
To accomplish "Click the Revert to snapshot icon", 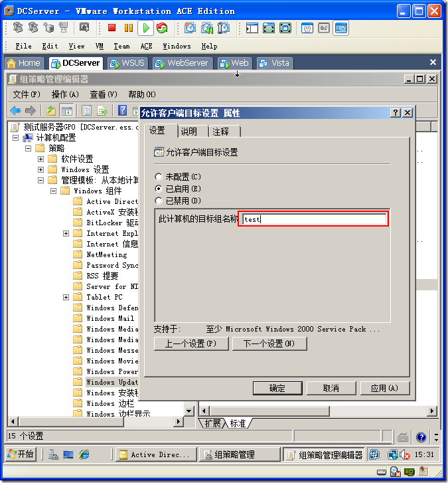I will click(207, 28).
